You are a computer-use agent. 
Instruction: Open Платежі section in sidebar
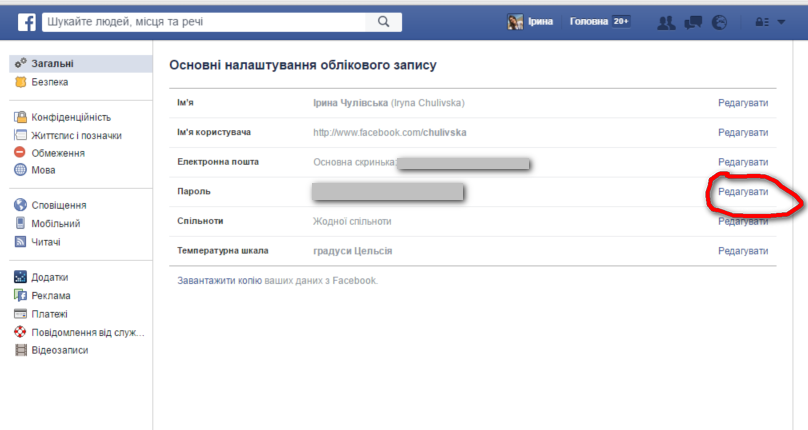click(50, 314)
